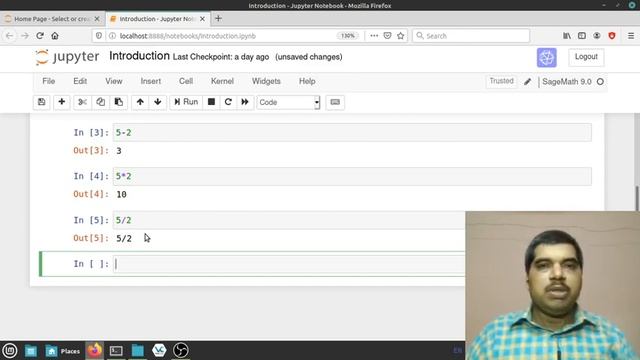Click the Last Checkpoint text
640x360 pixels.
221,57
